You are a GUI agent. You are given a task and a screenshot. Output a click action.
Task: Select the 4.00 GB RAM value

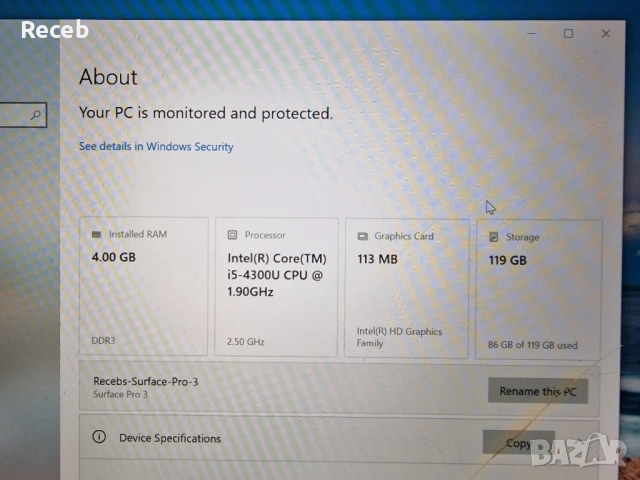point(113,257)
